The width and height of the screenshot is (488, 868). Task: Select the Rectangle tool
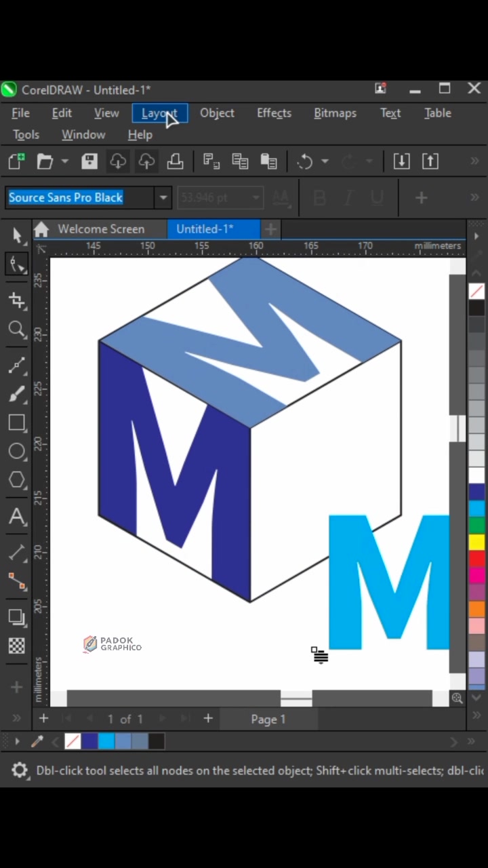(x=16, y=422)
